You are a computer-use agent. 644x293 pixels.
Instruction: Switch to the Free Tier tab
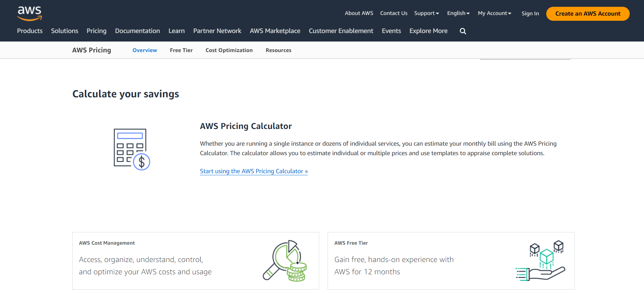point(181,50)
